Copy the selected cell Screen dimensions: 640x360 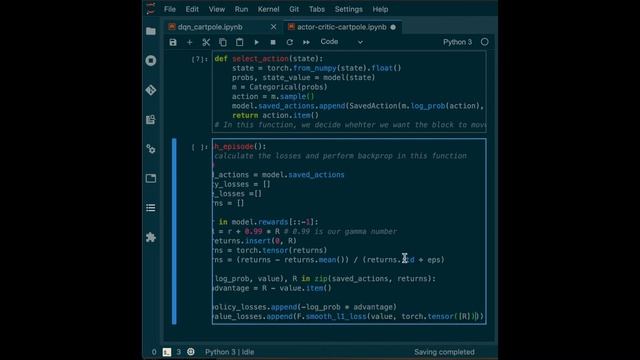click(223, 42)
